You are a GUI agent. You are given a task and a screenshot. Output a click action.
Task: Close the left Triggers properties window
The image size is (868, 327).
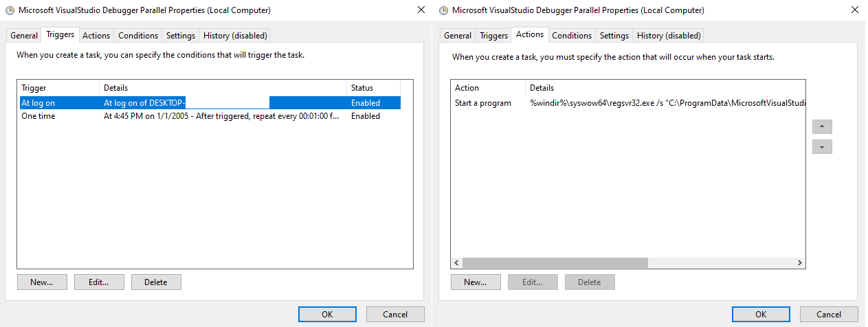point(421,10)
